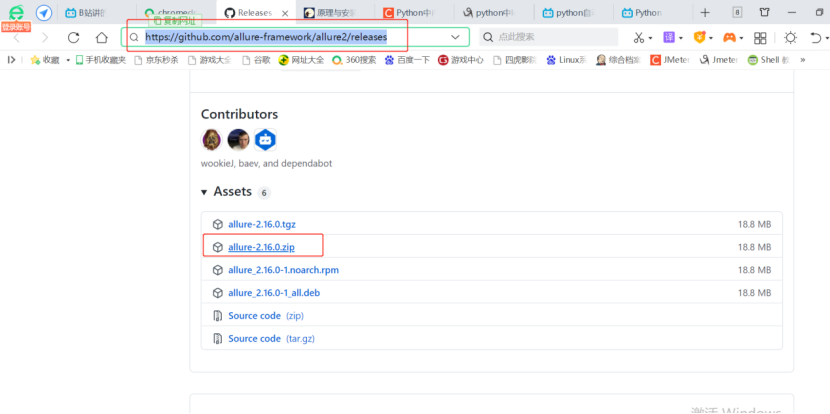
Task: Reload the page with the refresh icon
Action: [73, 38]
